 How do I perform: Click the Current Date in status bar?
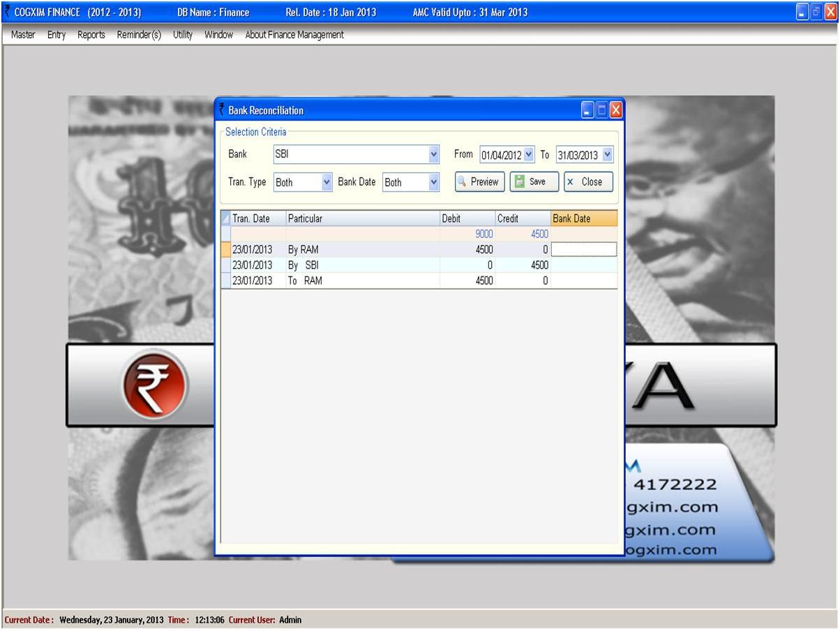click(84, 620)
